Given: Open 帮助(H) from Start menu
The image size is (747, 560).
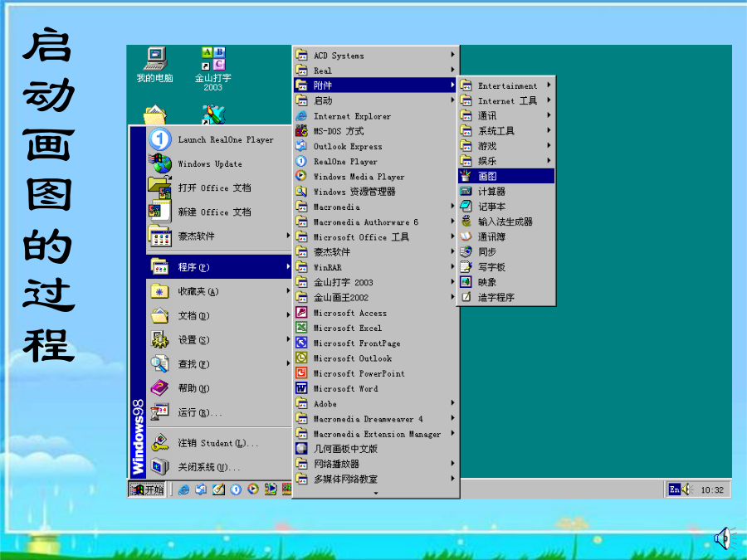Looking at the screenshot, I should (218, 387).
